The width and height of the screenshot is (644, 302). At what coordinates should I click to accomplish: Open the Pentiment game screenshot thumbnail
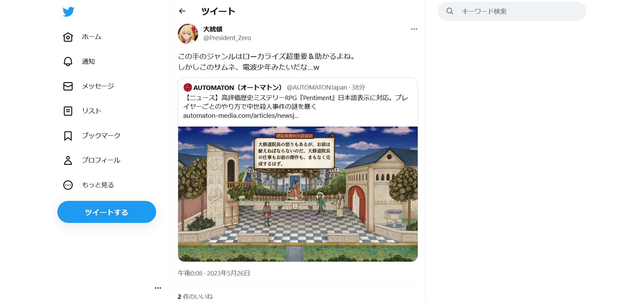[298, 194]
